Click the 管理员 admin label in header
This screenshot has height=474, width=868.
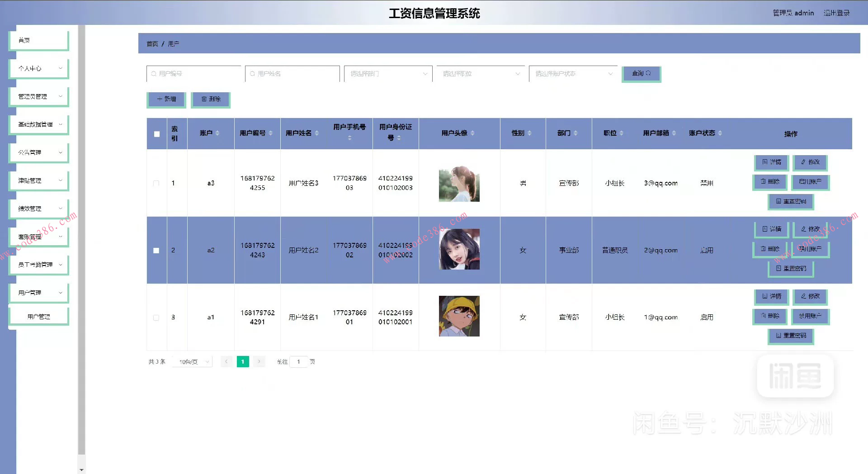pos(793,13)
